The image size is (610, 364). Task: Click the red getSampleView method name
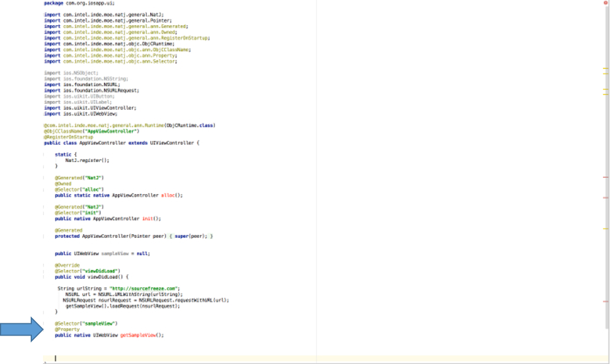138,335
